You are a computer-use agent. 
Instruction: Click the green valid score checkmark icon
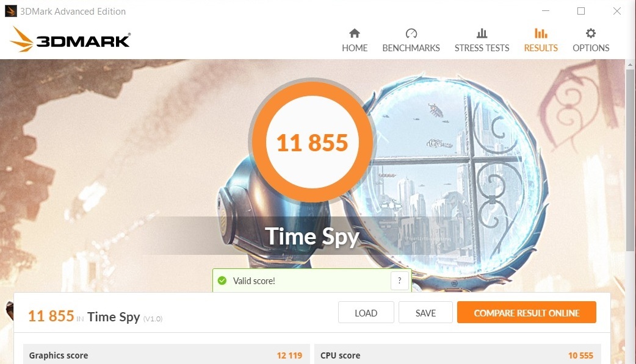click(222, 280)
